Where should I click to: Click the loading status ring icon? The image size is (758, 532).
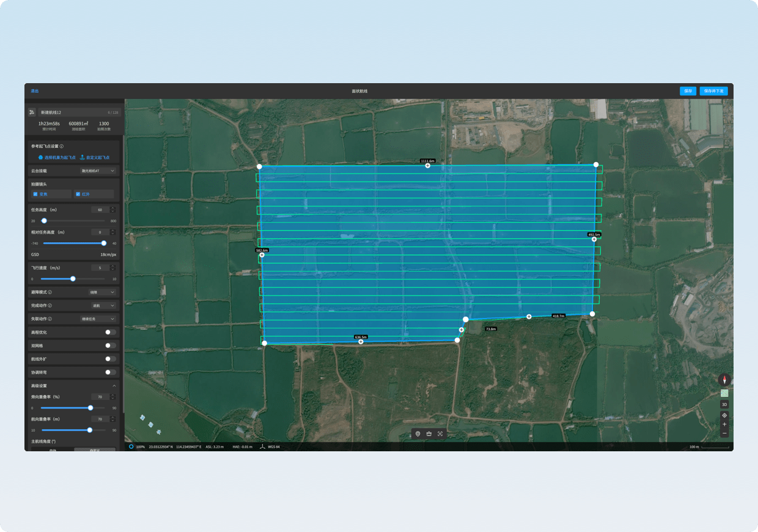pyautogui.click(x=131, y=447)
